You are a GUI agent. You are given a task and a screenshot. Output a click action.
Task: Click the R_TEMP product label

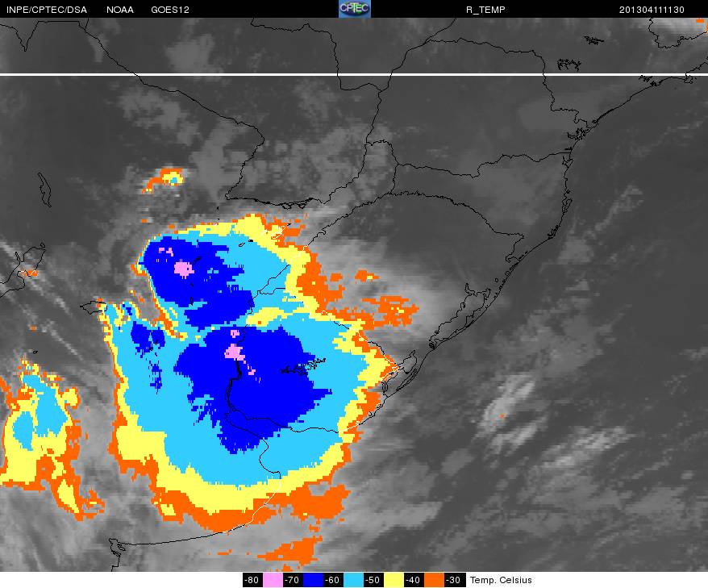click(485, 10)
